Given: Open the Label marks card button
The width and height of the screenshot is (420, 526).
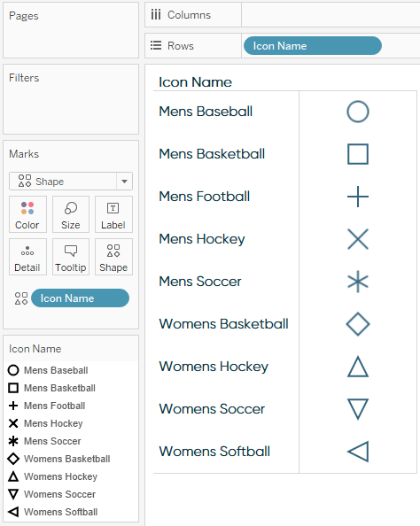Looking at the screenshot, I should [113, 214].
